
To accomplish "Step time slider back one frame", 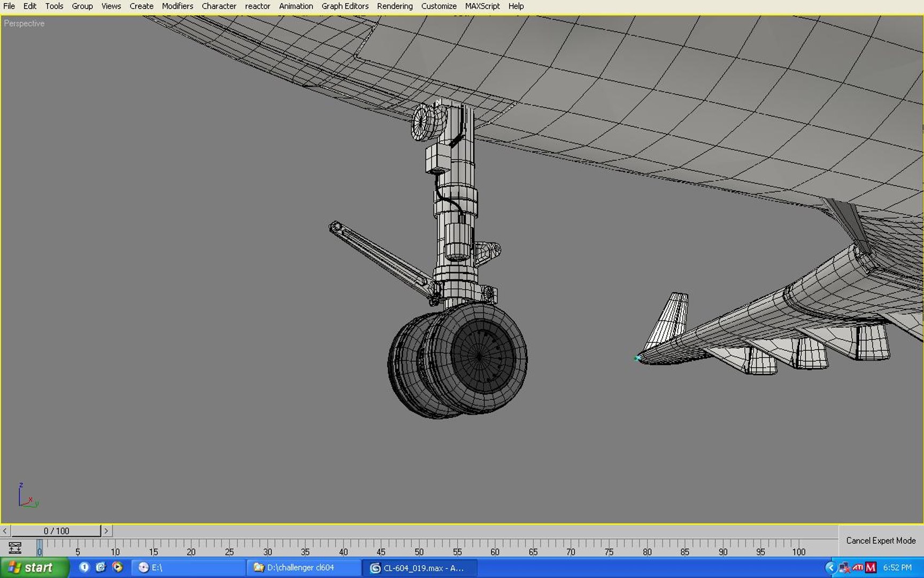I will [5, 531].
